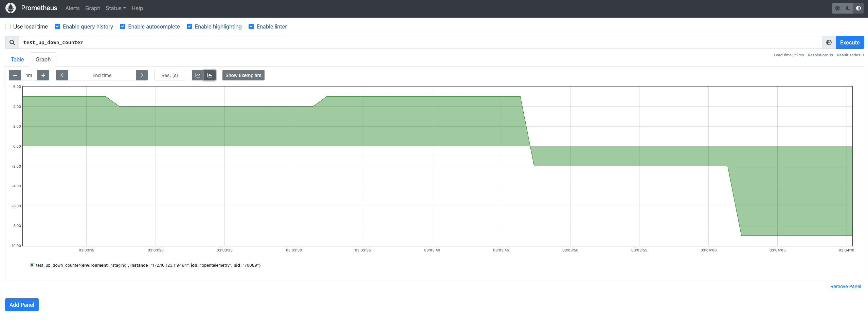Viewport: 868px width, 320px height.
Task: Click the 03:03:45 x-axis label
Action: pos(501,250)
